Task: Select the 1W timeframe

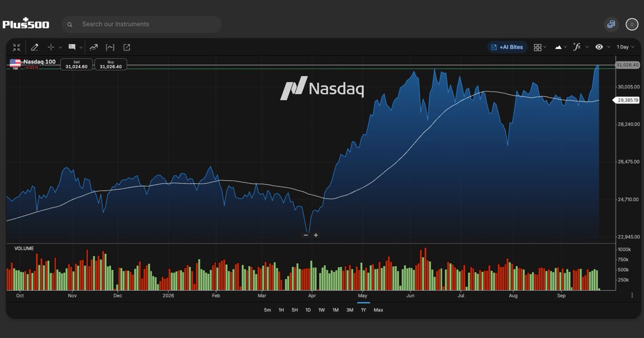Action: pyautogui.click(x=321, y=310)
